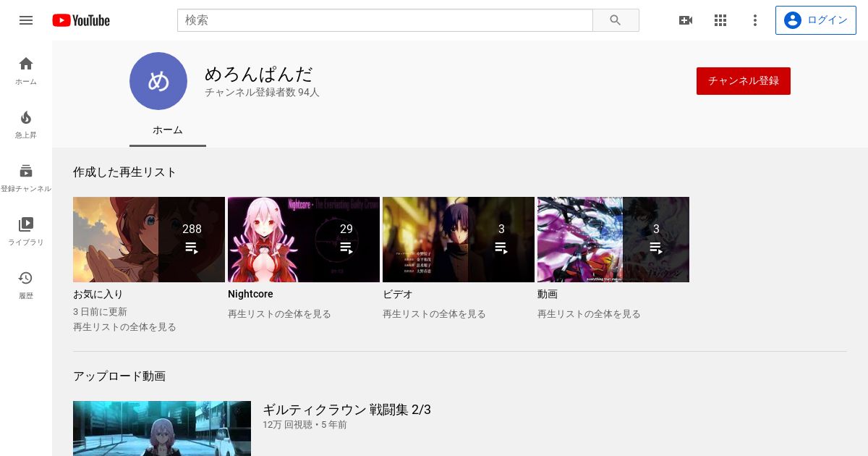868x456 pixels.
Task: Open the ビデオ playlist thumbnail
Action: point(459,240)
